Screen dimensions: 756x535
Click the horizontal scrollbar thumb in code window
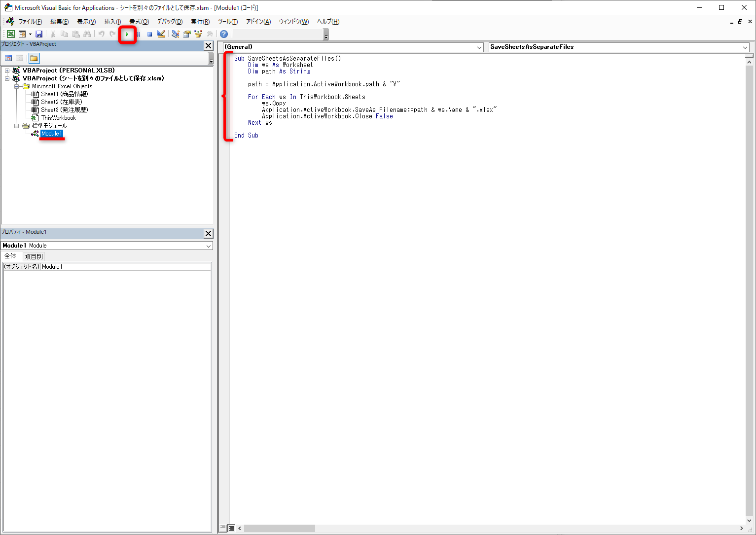[x=280, y=528]
